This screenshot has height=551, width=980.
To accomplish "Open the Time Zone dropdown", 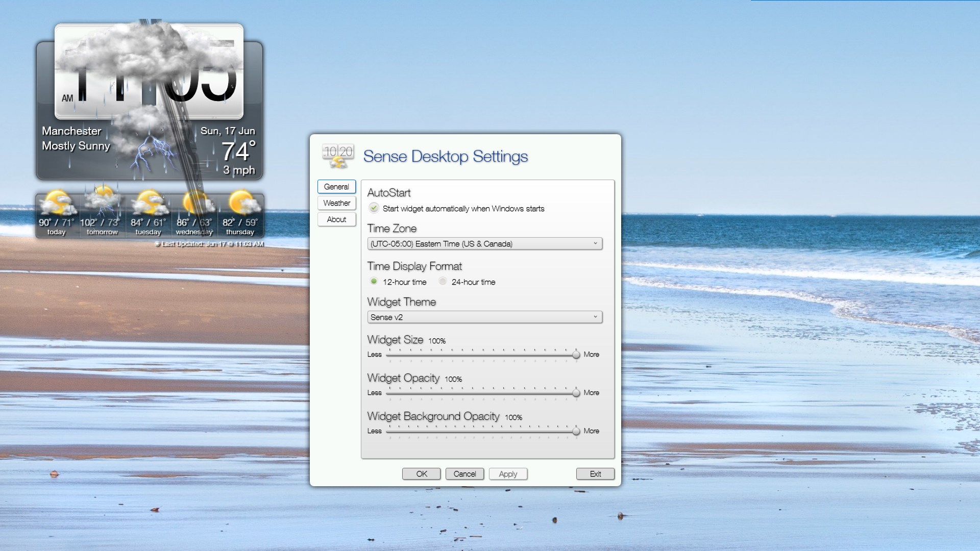I will 484,244.
